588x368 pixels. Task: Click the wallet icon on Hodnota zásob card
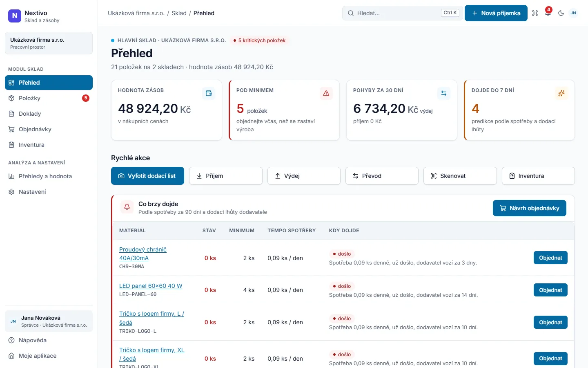(x=209, y=93)
